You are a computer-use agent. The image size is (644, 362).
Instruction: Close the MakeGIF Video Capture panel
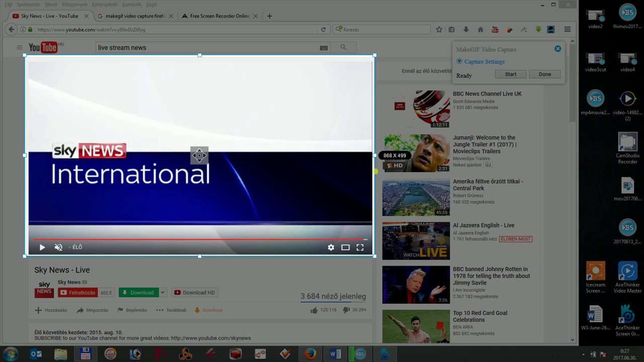coord(557,49)
